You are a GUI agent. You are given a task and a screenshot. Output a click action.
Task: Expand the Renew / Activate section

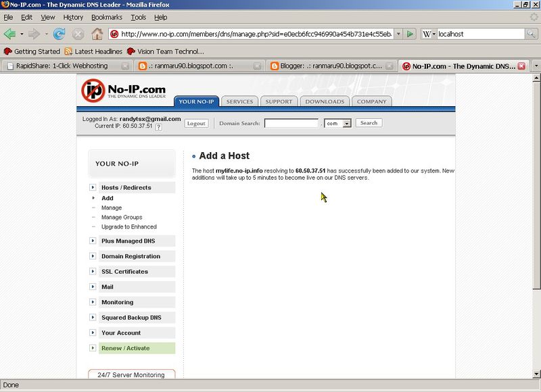pos(93,348)
